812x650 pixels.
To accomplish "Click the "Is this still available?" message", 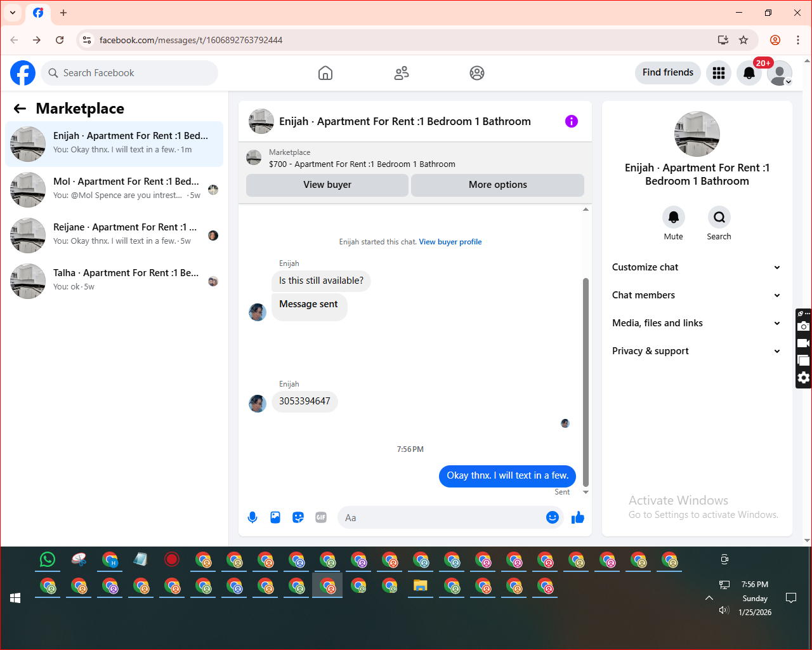I will pos(321,281).
